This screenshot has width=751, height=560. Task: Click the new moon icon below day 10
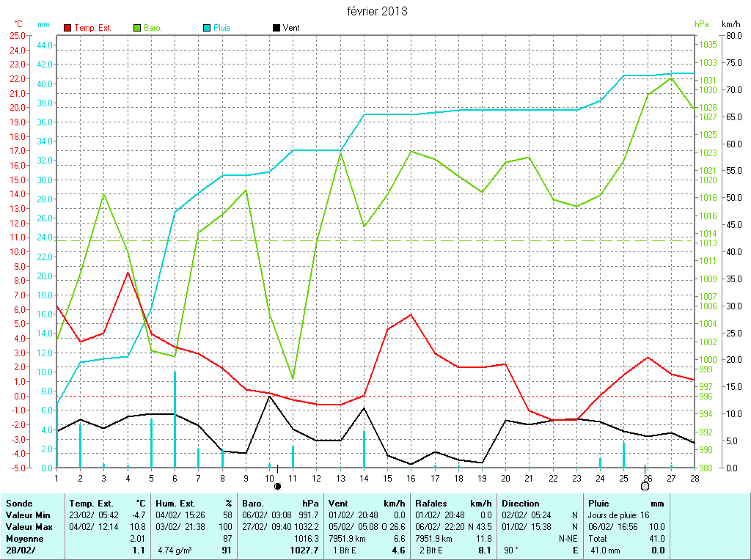[277, 486]
